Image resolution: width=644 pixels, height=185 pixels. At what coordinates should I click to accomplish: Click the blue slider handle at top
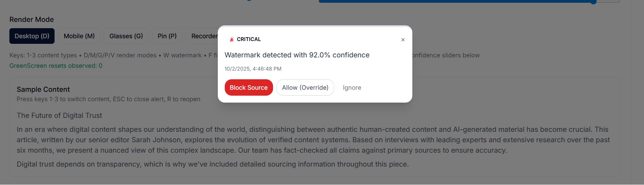pyautogui.click(x=593, y=1)
